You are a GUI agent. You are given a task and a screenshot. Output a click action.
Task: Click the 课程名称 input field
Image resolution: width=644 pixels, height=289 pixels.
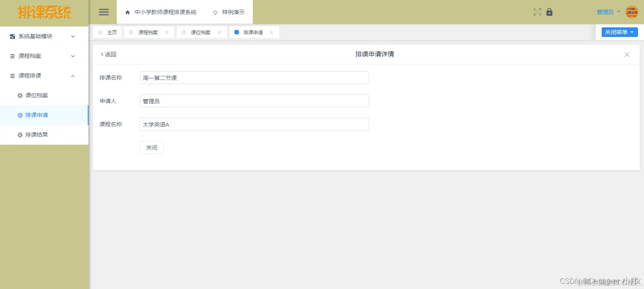tap(254, 124)
